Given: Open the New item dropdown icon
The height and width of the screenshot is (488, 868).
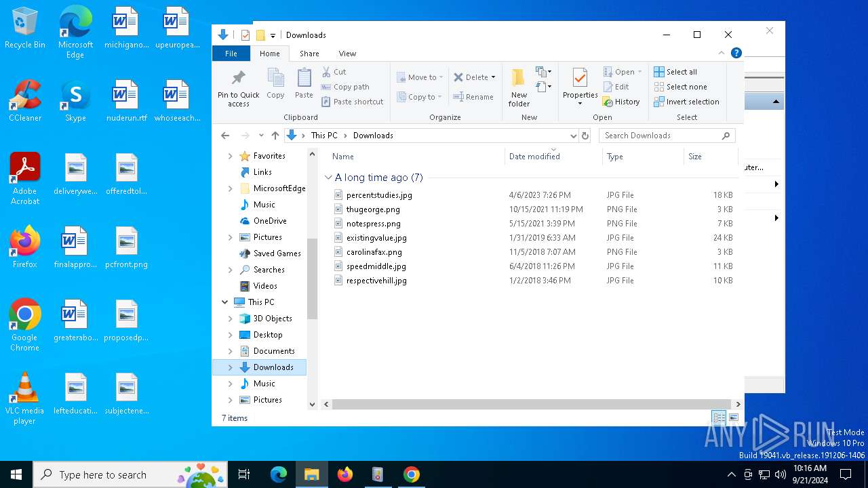Looking at the screenshot, I should 543,72.
